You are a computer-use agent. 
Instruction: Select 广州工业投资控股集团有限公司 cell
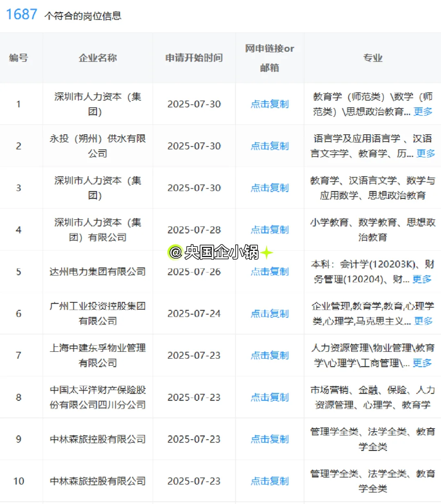pos(98,313)
